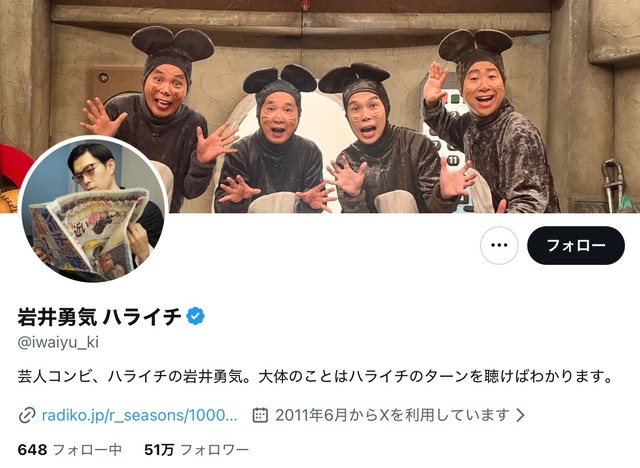Click the link chain icon
640x468 pixels.
tap(27, 415)
